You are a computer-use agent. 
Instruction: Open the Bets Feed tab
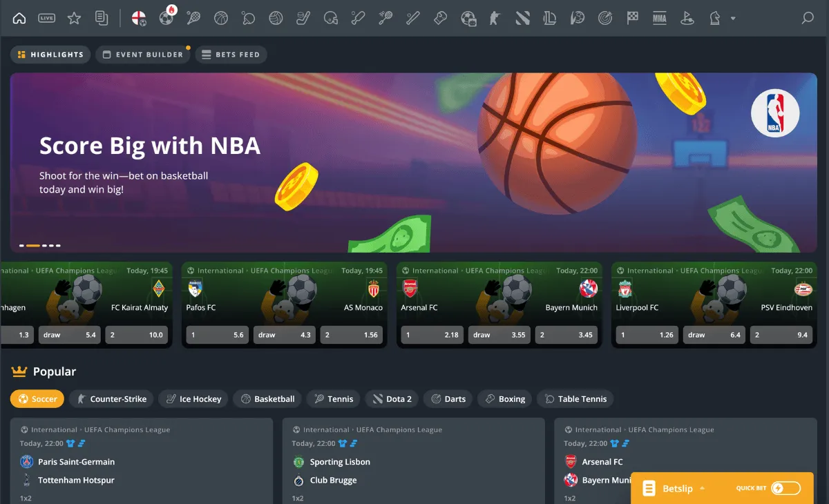click(x=232, y=54)
